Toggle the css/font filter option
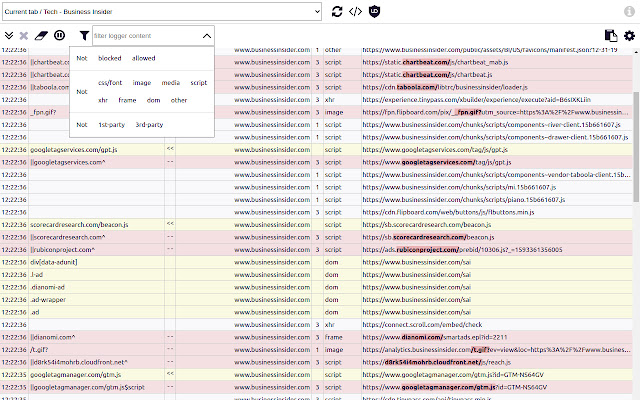Viewport: 640px width, 400px height. (110, 83)
